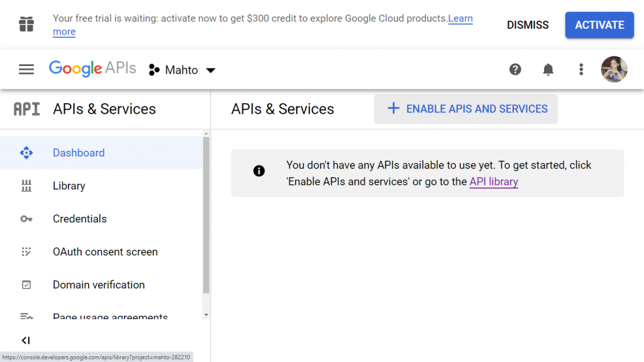Click the Google APIs logo
This screenshot has width=644, height=362.
[92, 69]
